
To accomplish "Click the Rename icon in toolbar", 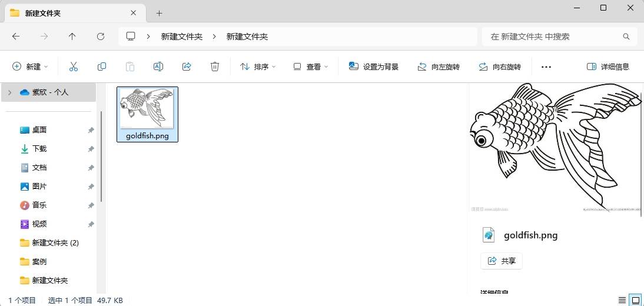I will point(158,66).
